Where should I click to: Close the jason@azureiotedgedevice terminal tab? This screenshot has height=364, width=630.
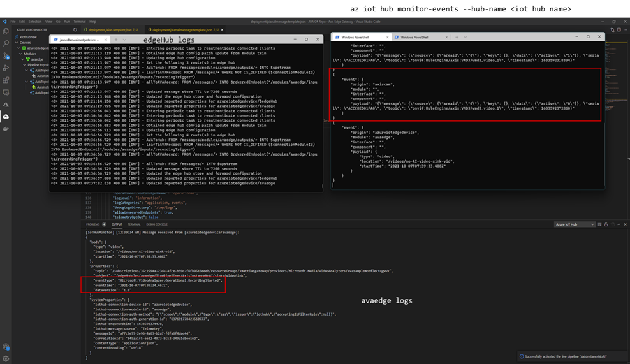pyautogui.click(x=106, y=40)
